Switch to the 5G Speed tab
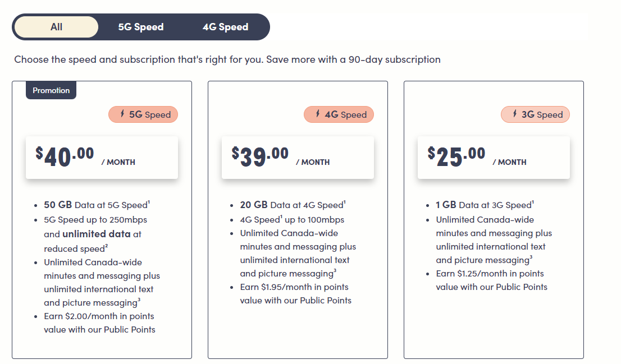 pyautogui.click(x=140, y=26)
